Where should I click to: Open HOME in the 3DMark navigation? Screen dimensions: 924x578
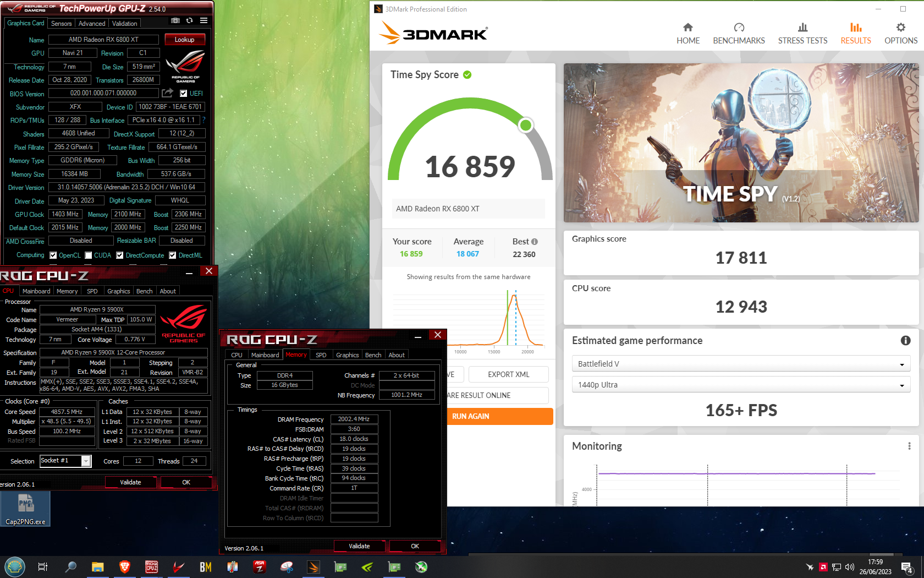coord(688,34)
